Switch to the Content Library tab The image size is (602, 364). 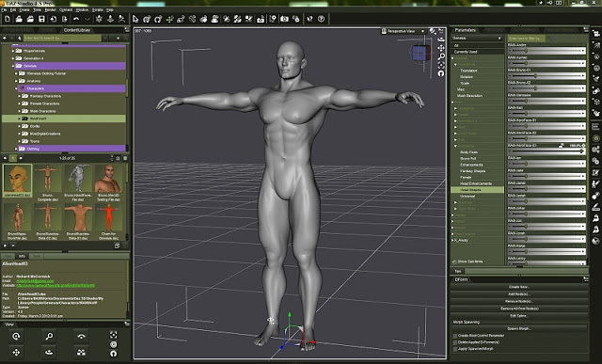pyautogui.click(x=77, y=30)
